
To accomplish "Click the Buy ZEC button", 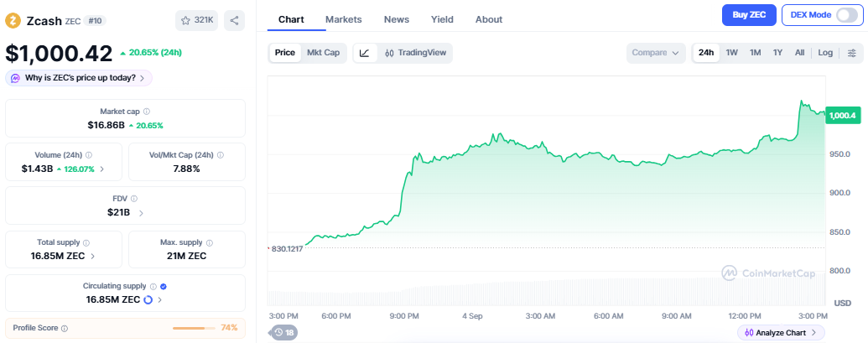I will pos(749,15).
